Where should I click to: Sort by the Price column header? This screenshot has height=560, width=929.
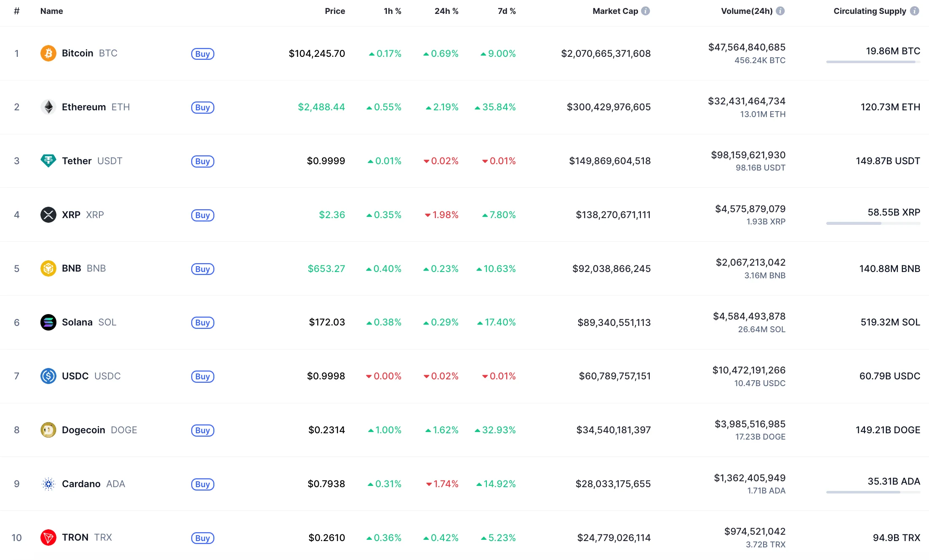coord(335,11)
